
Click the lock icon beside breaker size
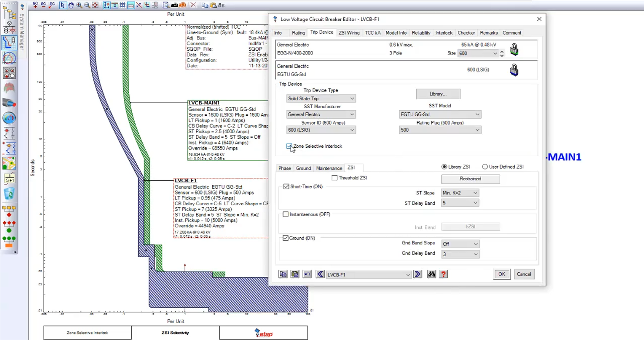point(514,49)
